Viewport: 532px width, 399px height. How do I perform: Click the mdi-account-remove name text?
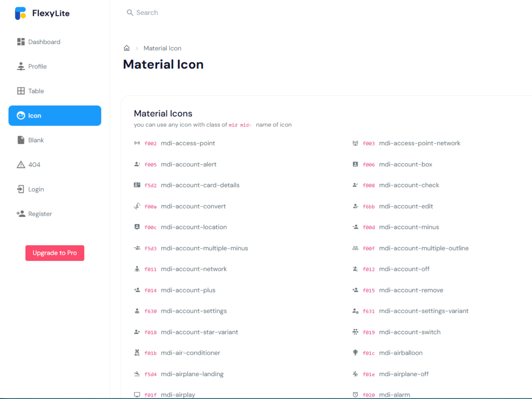tap(411, 290)
